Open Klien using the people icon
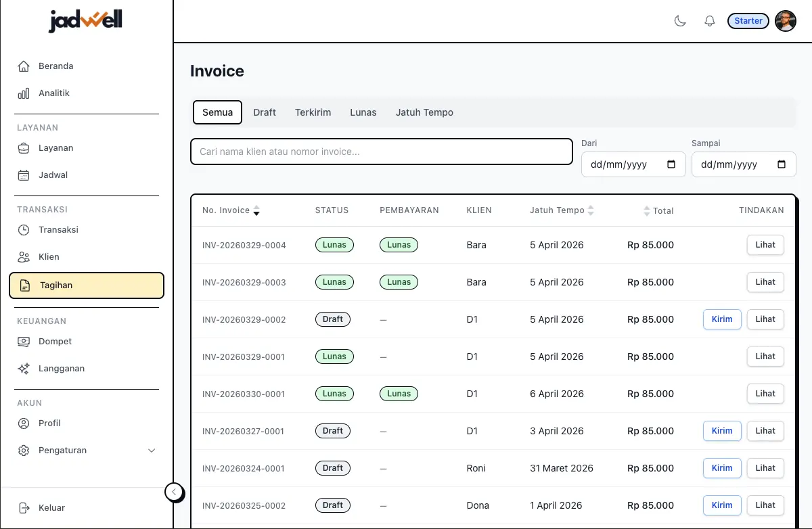Screen dimensions: 812x529 (x=22, y=256)
